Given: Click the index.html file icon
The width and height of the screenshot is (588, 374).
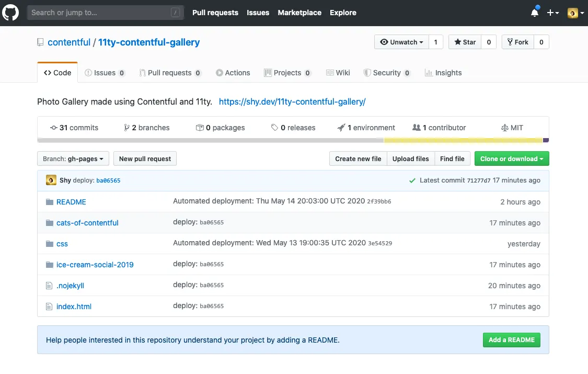Looking at the screenshot, I should click(x=49, y=307).
